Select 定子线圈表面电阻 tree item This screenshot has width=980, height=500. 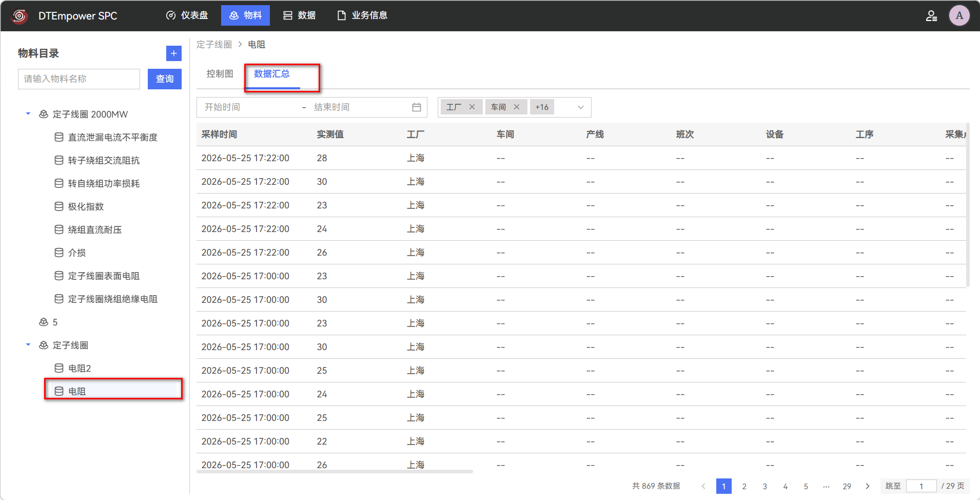point(104,276)
